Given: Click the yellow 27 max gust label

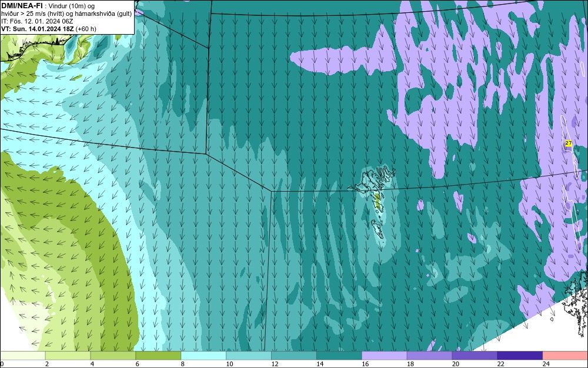Looking at the screenshot, I should [569, 143].
